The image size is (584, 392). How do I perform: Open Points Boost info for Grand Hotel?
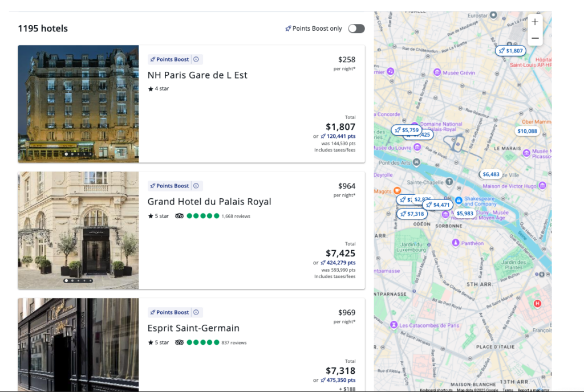click(196, 186)
